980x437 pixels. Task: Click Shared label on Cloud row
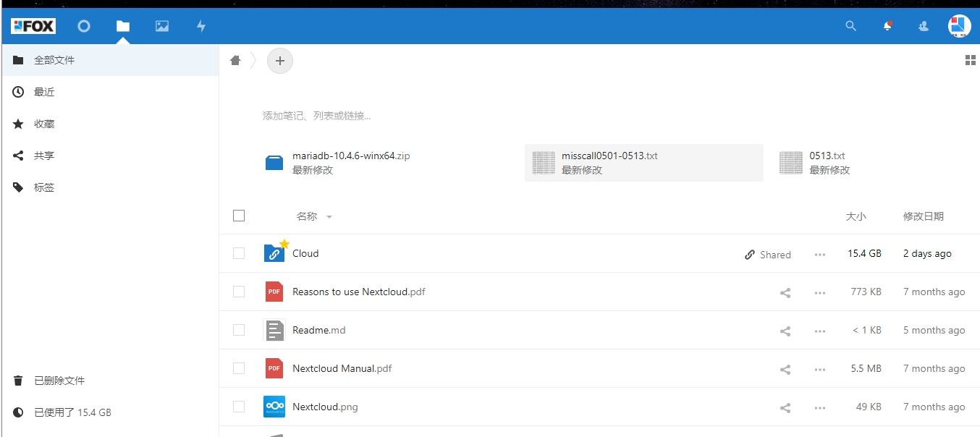pyautogui.click(x=768, y=255)
